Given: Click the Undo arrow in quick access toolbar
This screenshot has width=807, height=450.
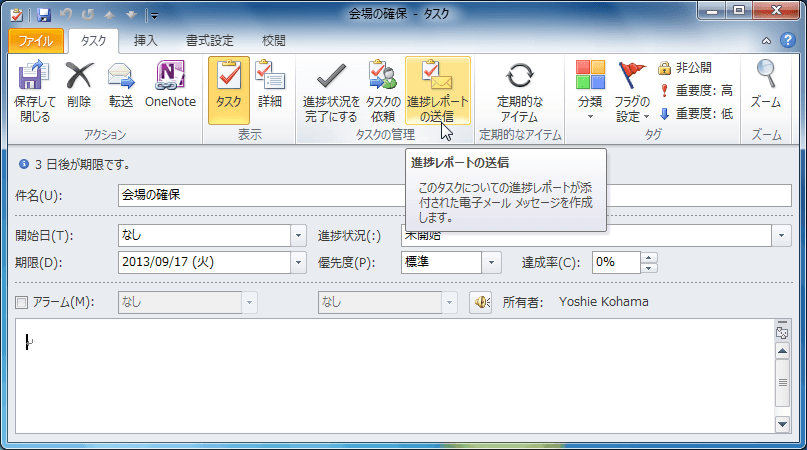Looking at the screenshot, I should click(66, 14).
